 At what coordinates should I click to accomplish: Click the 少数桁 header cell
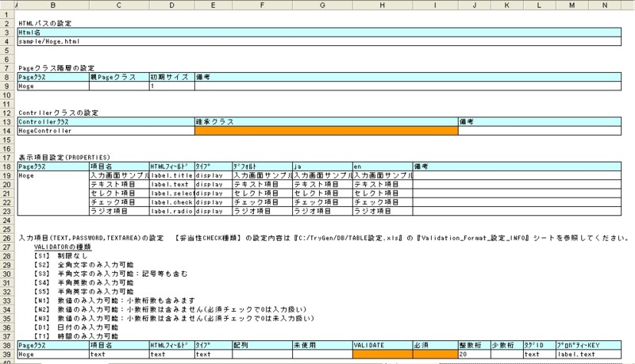tap(507, 346)
